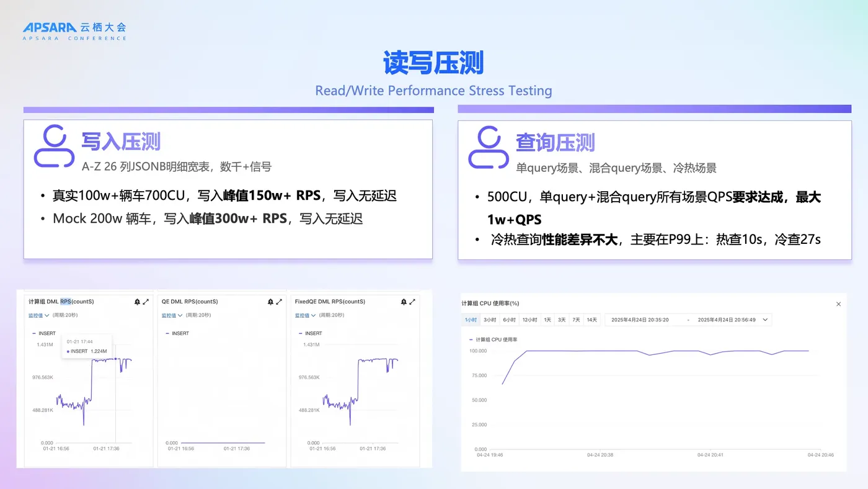This screenshot has width=868, height=489.
Task: Toggle INSERT legend in 计算组 DML RPS chart
Action: pyautogui.click(x=44, y=333)
